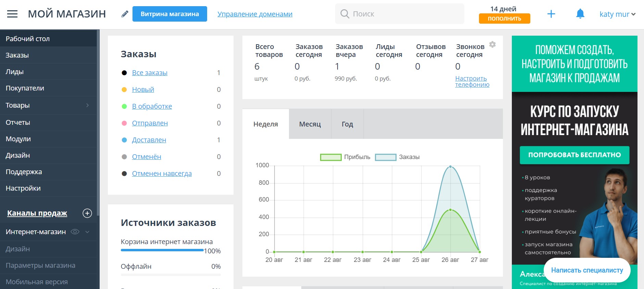This screenshot has width=644, height=289.
Task: Click the 14 дней balance text
Action: point(503,9)
